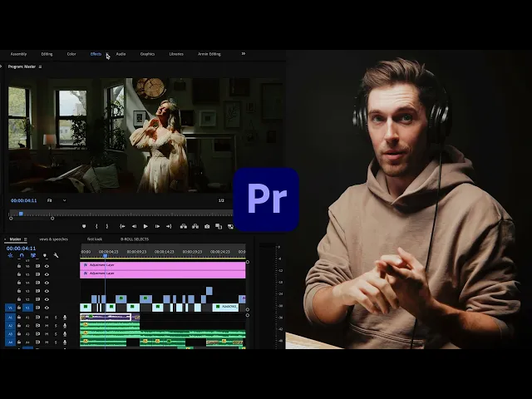Click the Program monitor video preview
The image size is (532, 399).
pyautogui.click(x=145, y=135)
